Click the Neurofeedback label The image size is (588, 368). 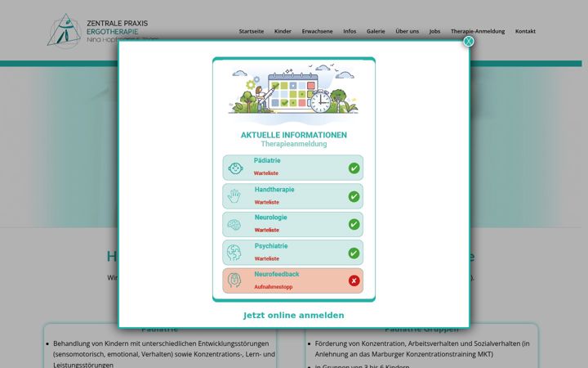[x=277, y=274]
